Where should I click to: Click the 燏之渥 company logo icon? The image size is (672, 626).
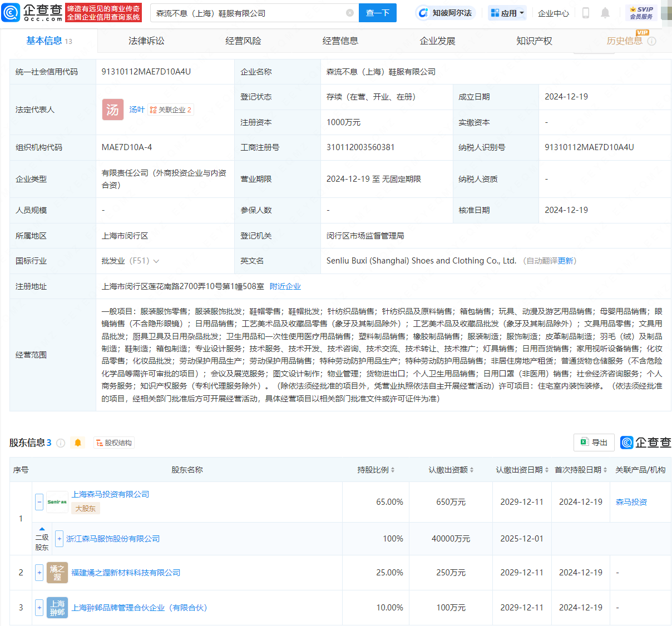(x=57, y=573)
